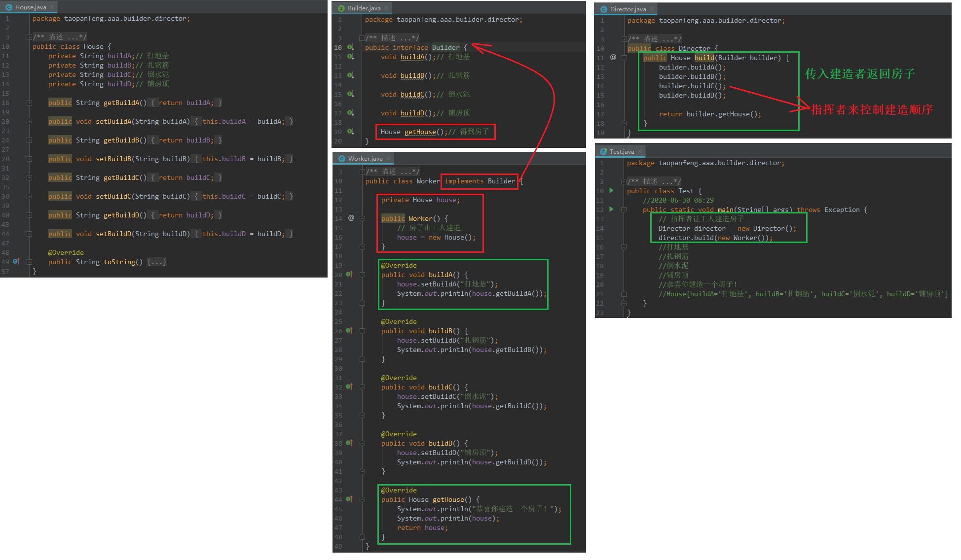Image resolution: width=961 pixels, height=560 pixels.
Task: Click gutter implementation icon next to buildB() in Builder.java
Action: click(350, 75)
